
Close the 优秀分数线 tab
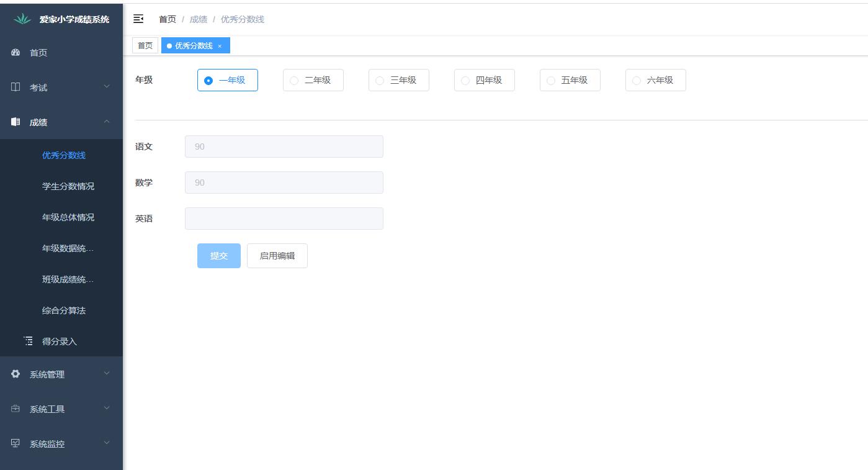pos(220,46)
